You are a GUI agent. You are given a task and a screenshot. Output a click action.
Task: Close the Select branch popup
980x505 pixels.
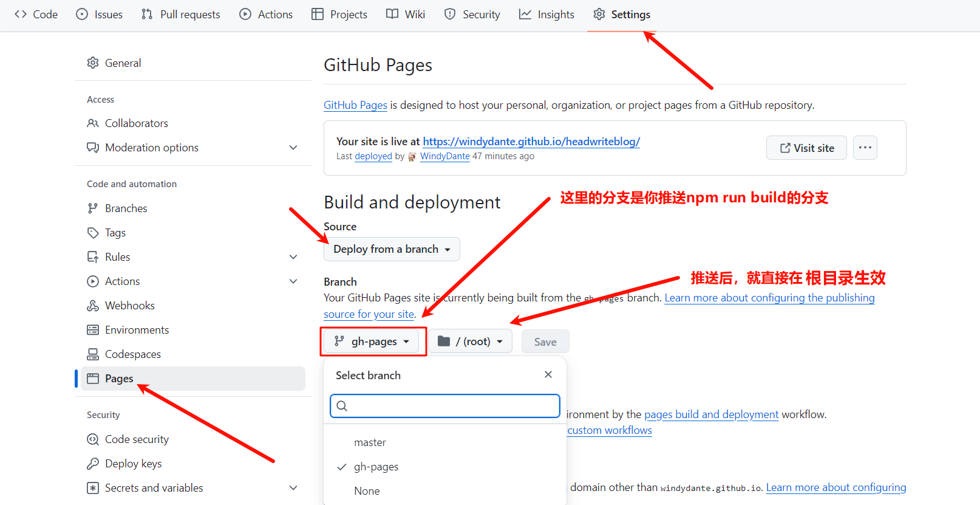click(548, 374)
